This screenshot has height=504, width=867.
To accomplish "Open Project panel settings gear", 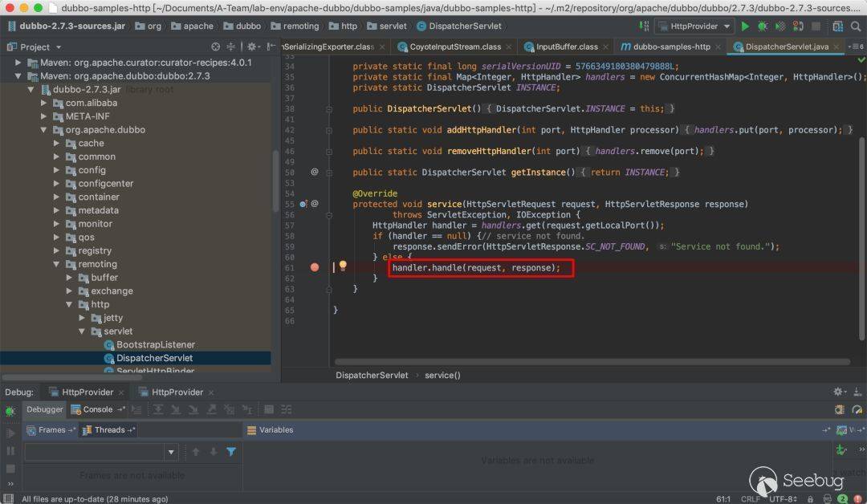I will point(251,47).
